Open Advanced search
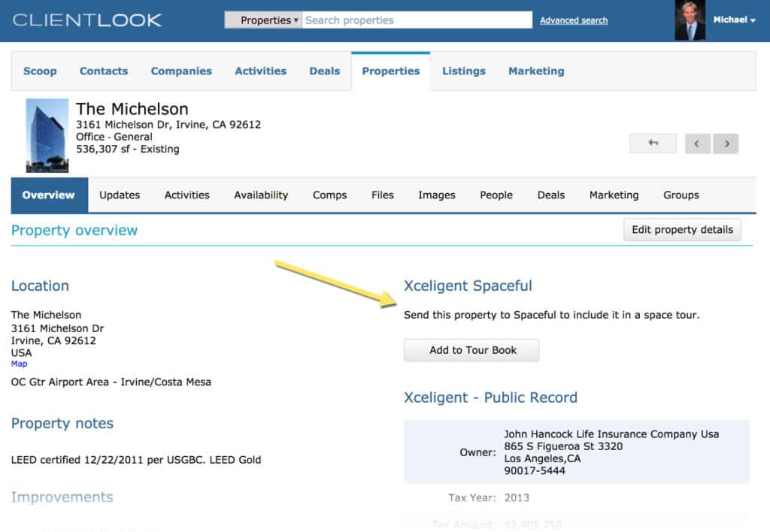This screenshot has width=770, height=532. [574, 20]
